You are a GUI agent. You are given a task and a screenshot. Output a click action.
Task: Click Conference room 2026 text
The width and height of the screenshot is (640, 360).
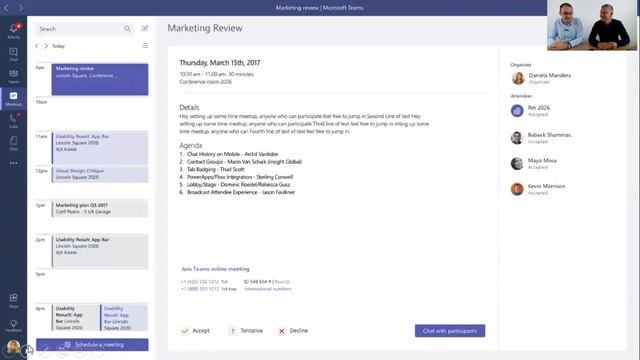[x=205, y=82]
